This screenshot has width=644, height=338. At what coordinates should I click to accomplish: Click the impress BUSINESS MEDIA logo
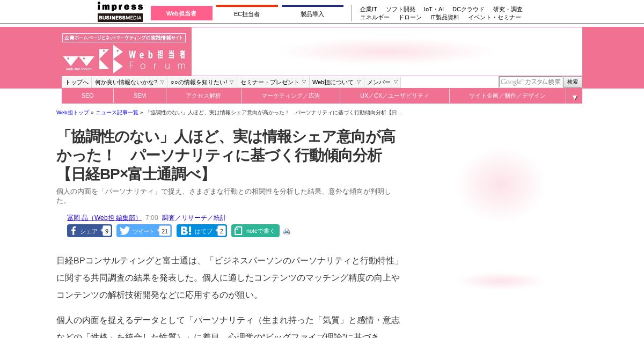pos(120,12)
